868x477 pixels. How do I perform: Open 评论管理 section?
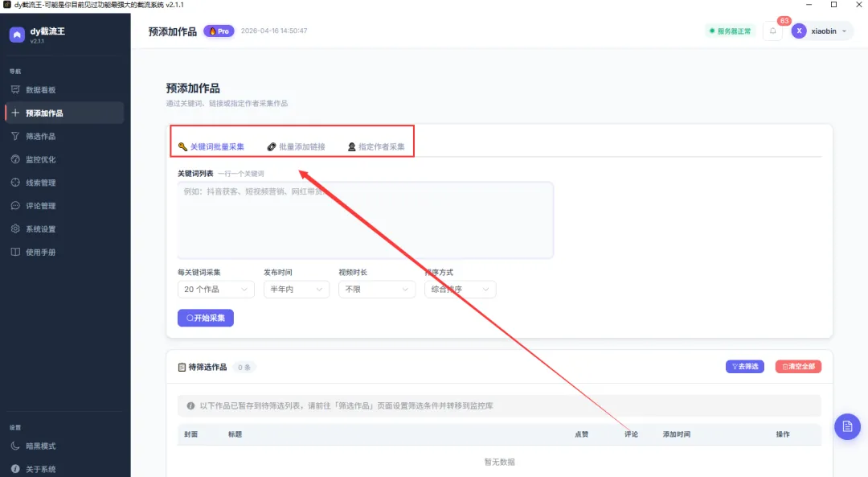[x=64, y=206]
